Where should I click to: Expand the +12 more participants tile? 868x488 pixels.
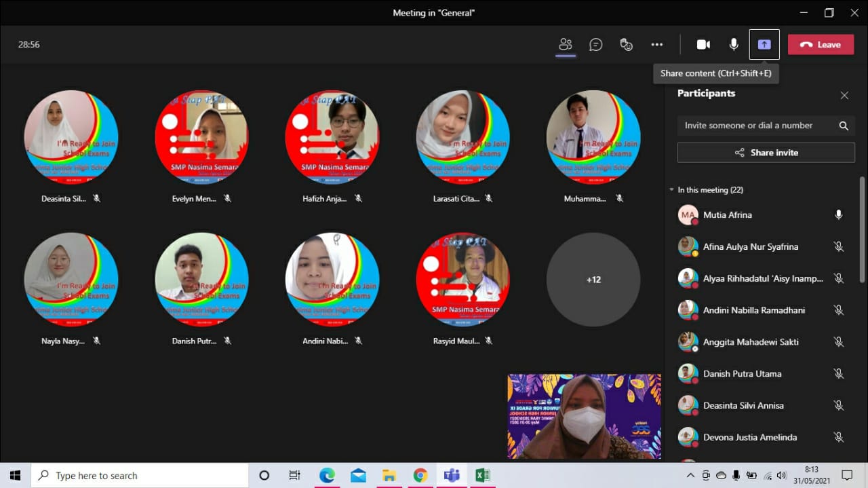click(x=593, y=280)
